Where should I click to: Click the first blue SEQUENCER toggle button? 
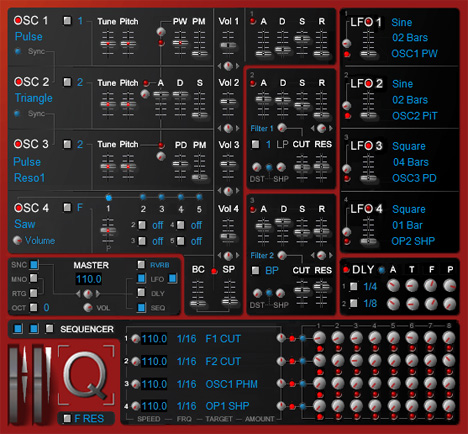(x=18, y=329)
